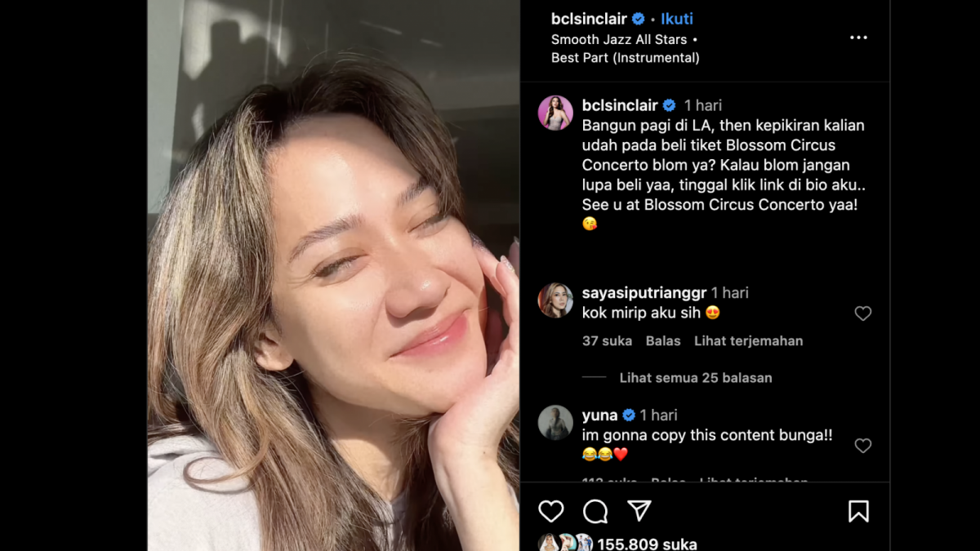
Task: Click the verified badge beside bclsinclair header
Action: tap(639, 19)
